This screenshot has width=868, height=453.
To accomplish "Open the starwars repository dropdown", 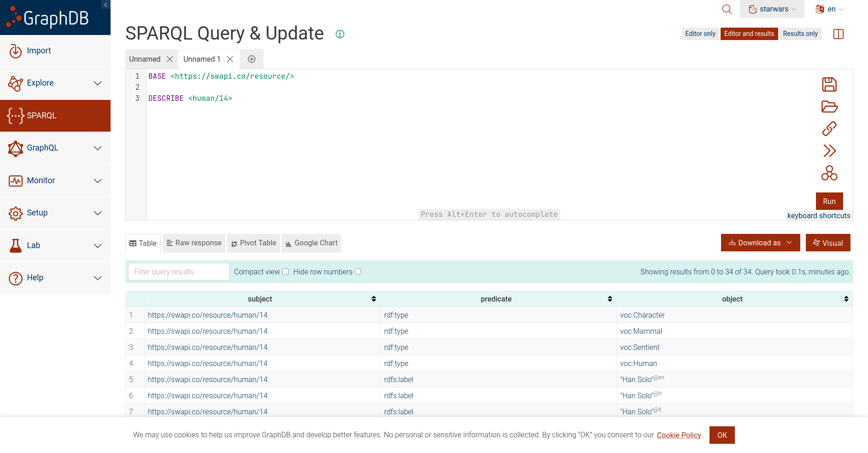I will coord(772,9).
